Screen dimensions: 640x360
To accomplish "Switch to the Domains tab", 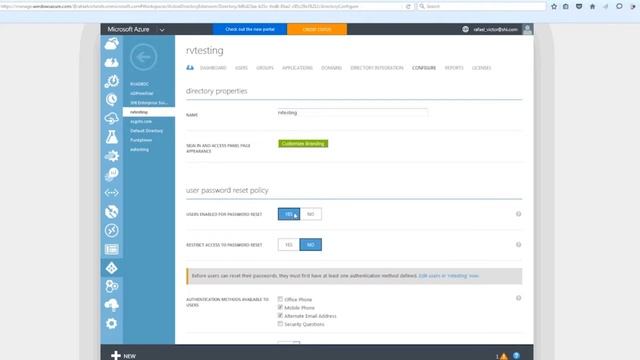I will tap(331, 68).
